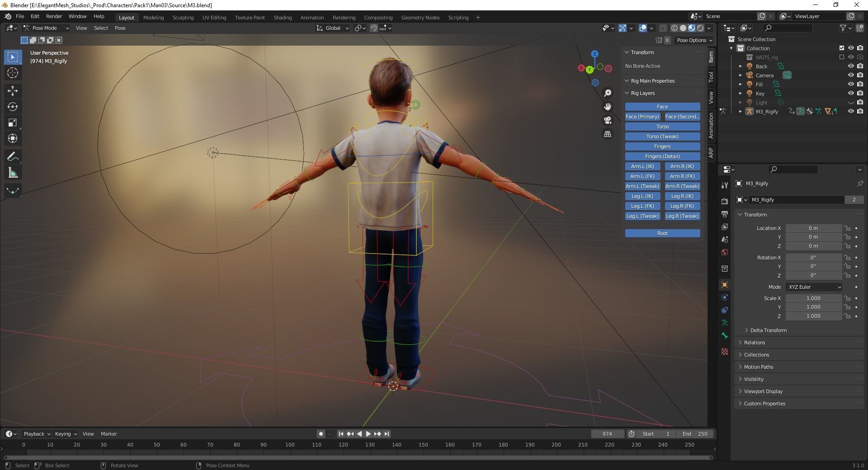This screenshot has width=868, height=470.
Task: Open the Texture properties tab icon
Action: pos(725,352)
